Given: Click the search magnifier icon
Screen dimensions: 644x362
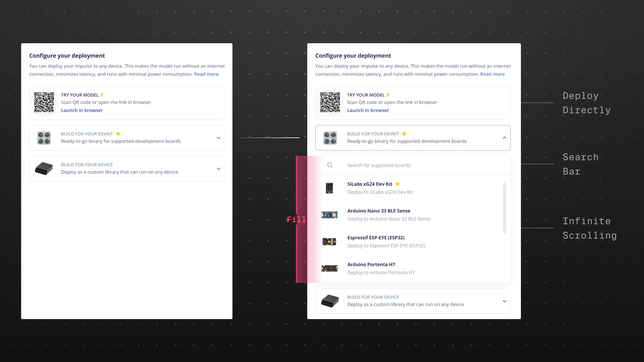Looking at the screenshot, I should coord(330,165).
